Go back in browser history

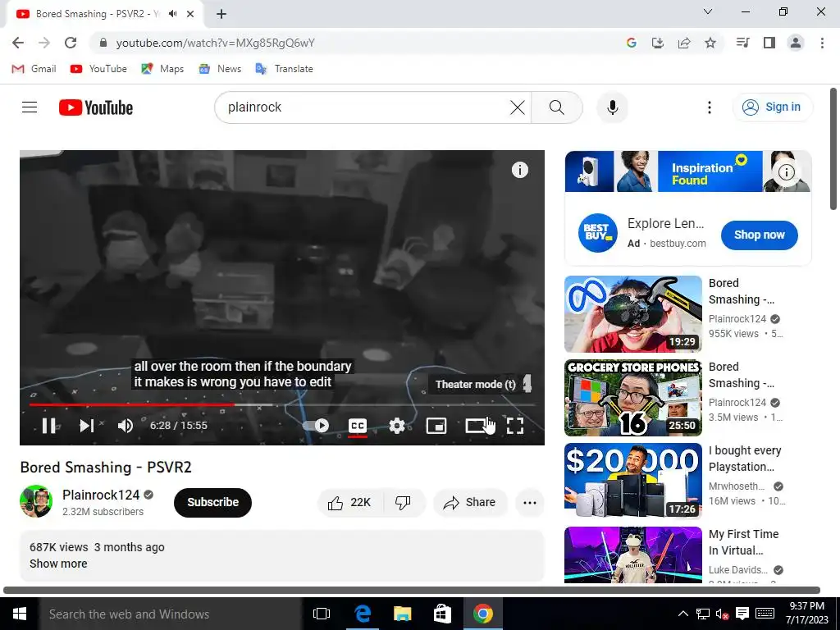pyautogui.click(x=18, y=43)
